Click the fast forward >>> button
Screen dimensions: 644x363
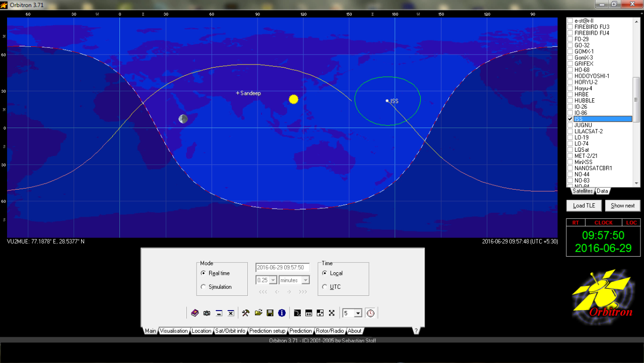click(303, 292)
